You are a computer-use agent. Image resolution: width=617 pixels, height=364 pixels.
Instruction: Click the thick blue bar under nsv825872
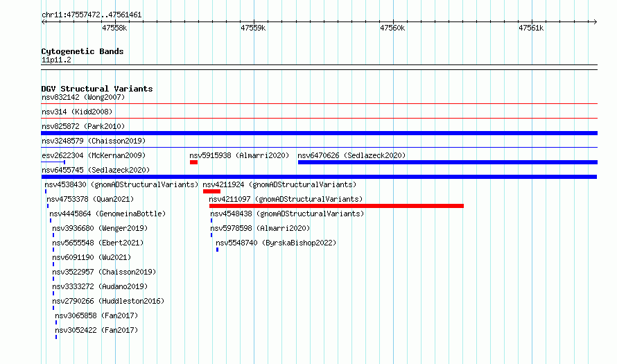[x=319, y=133]
